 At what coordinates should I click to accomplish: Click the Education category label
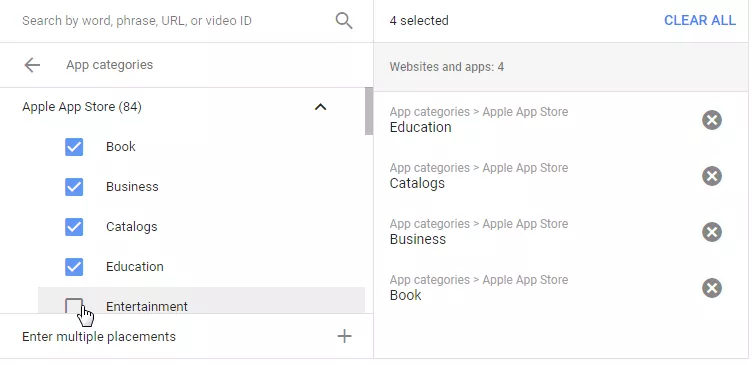click(135, 267)
